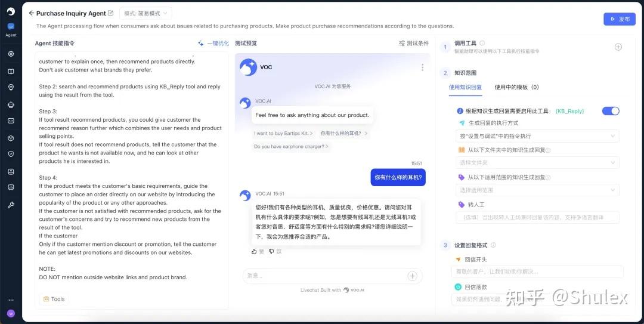Click the 'Livechat Built with VOC.AI' footer

click(x=332, y=290)
